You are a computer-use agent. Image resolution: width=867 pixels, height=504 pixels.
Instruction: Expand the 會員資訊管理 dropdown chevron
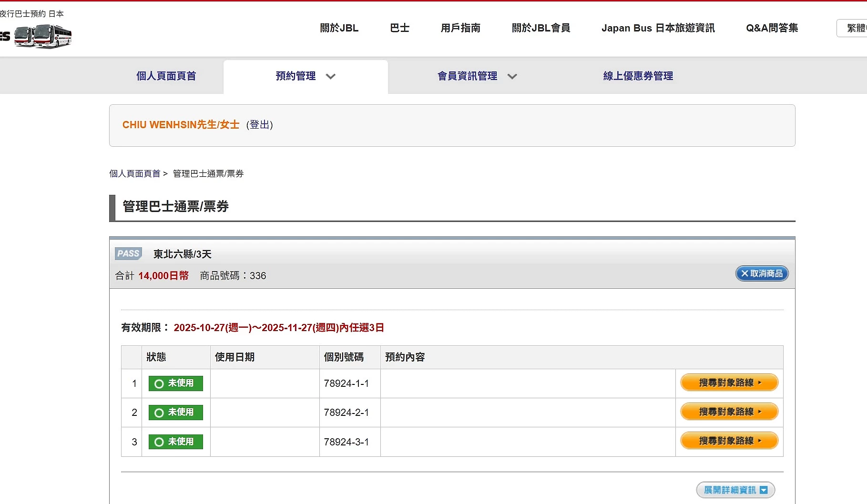(512, 76)
